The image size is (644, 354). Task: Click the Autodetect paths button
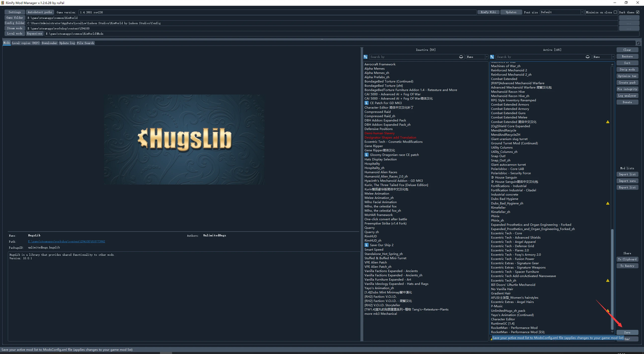40,12
